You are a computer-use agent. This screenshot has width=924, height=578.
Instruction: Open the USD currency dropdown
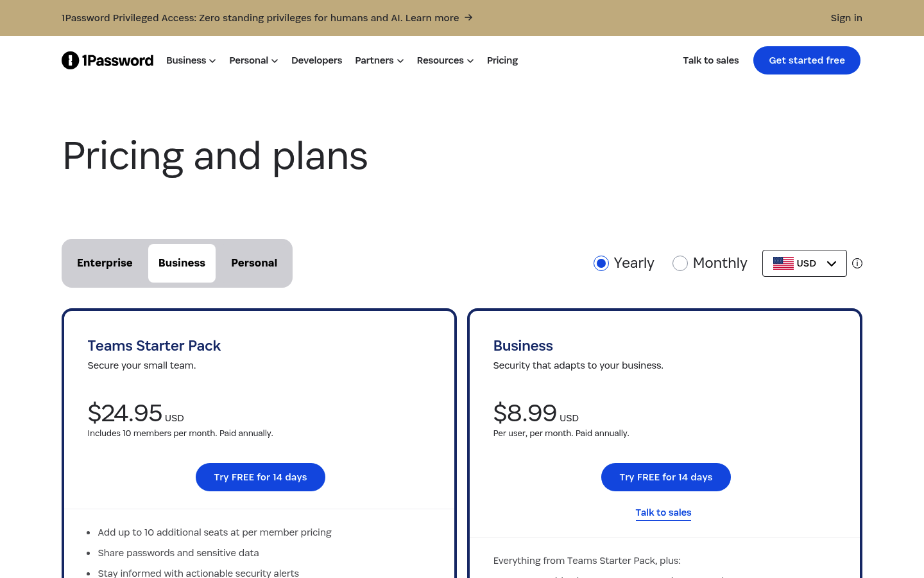pos(805,263)
